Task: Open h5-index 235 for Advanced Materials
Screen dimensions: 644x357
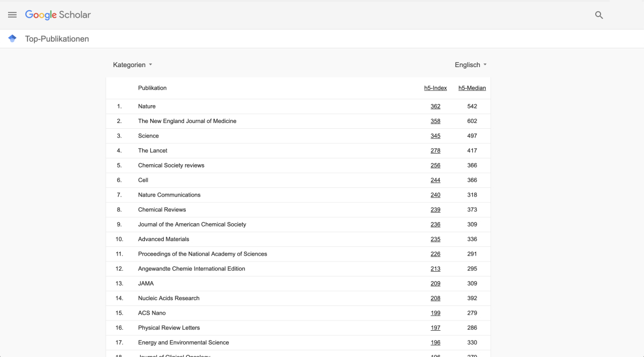Action: coord(435,239)
